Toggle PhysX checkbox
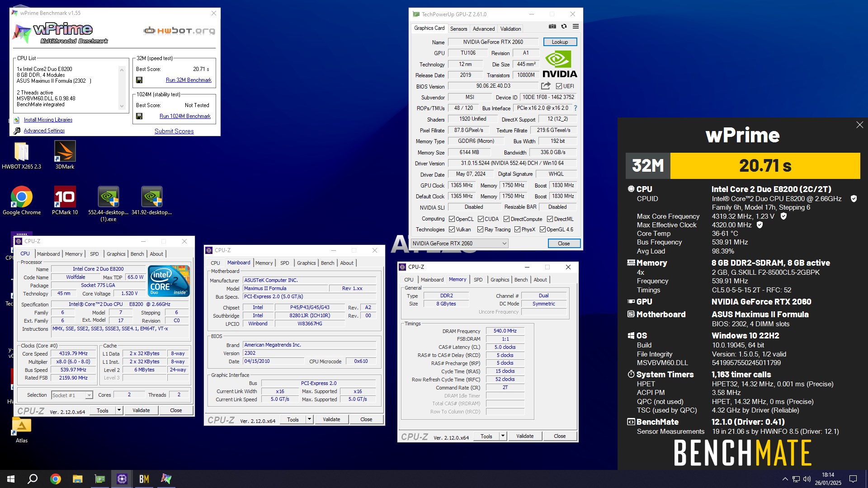The height and width of the screenshot is (488, 868). pos(517,230)
